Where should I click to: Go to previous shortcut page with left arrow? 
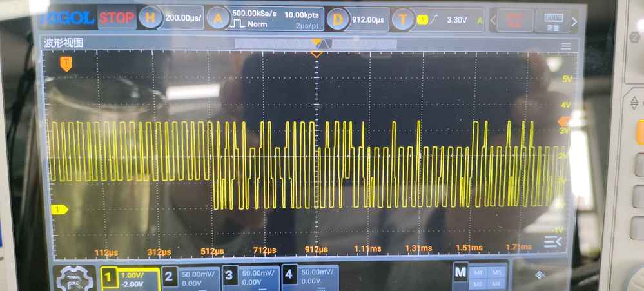493,21
